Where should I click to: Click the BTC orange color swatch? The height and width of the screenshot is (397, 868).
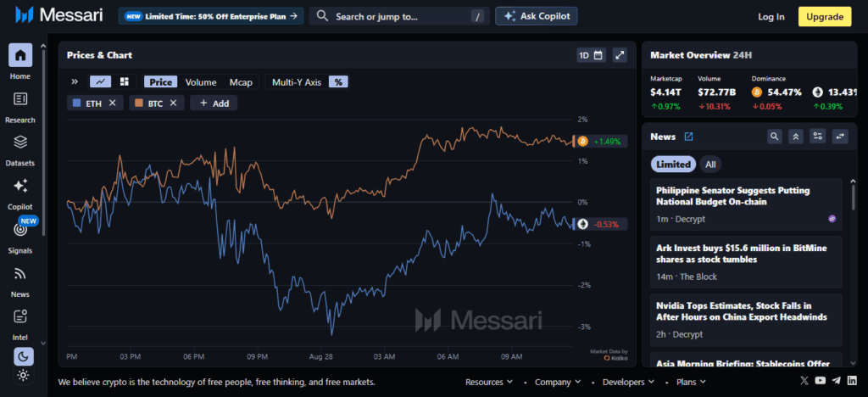[x=139, y=103]
